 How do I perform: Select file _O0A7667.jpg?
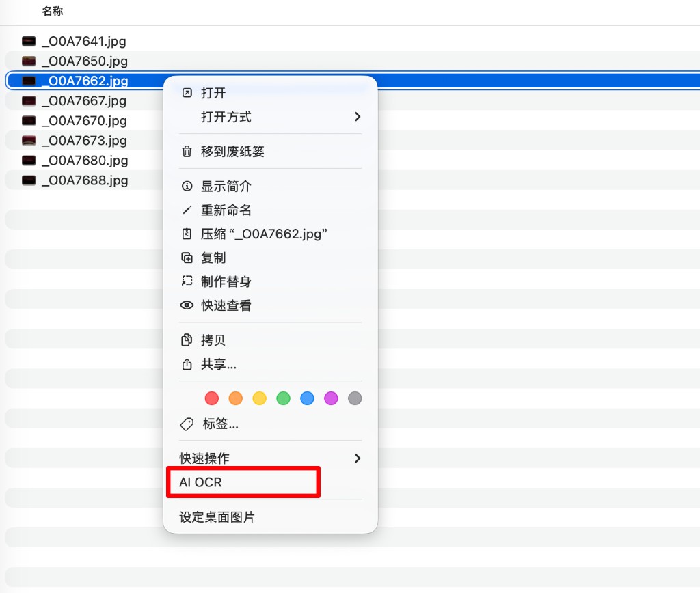coord(84,101)
